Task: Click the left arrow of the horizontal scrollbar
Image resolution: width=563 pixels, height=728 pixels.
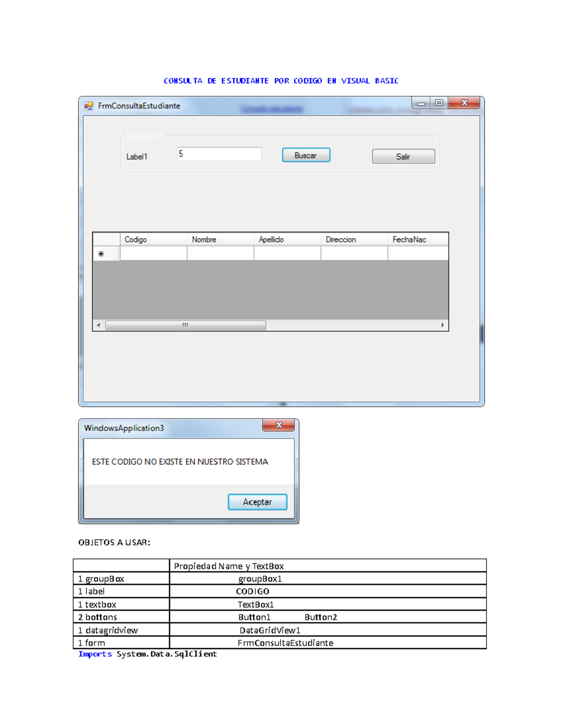Action: coord(98,324)
